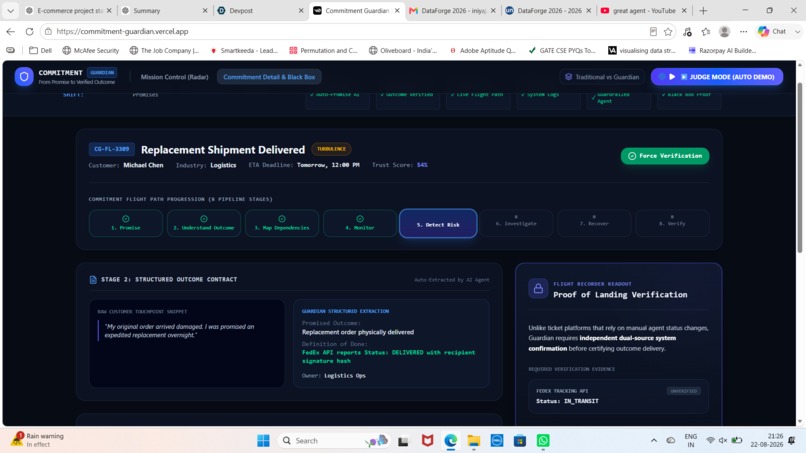Open McAfee from the taskbar

point(427,441)
